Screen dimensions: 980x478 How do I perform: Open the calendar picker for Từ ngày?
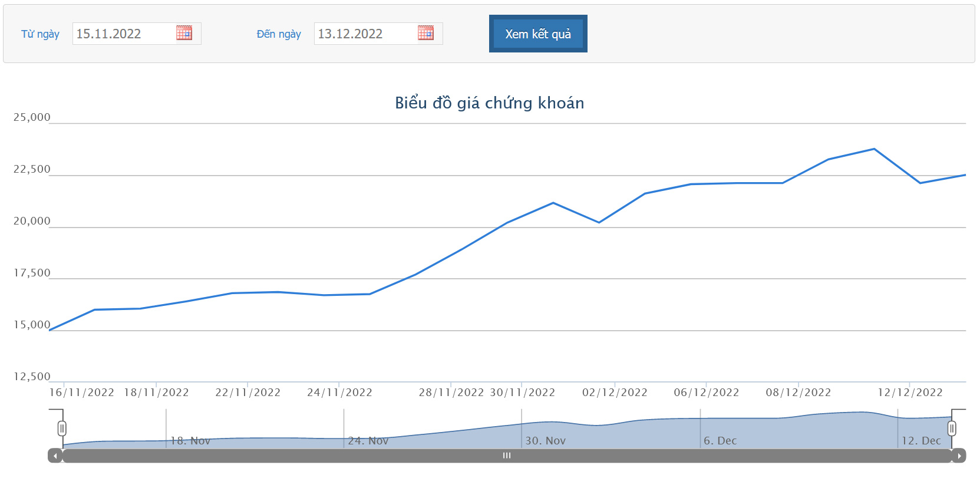coord(184,33)
